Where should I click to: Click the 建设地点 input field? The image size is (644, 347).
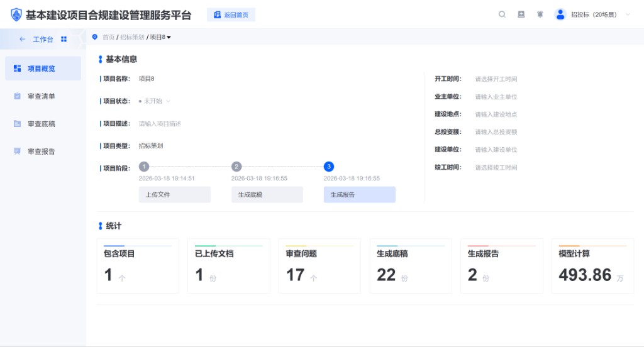[496, 114]
